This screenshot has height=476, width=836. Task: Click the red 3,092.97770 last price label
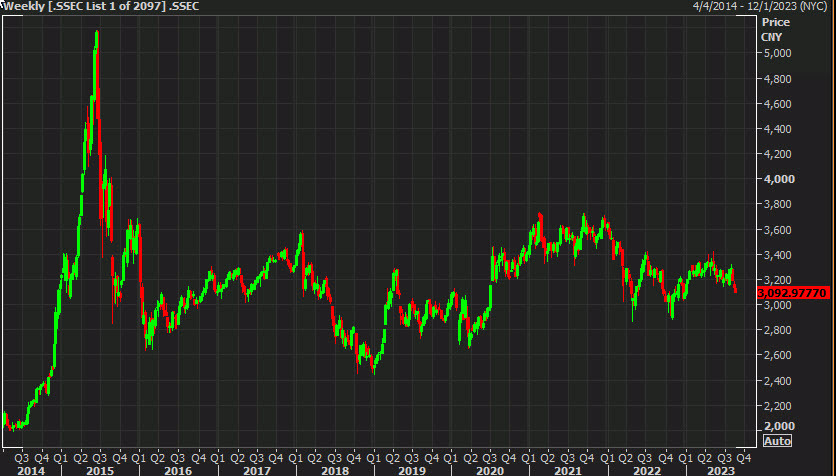[x=793, y=293]
